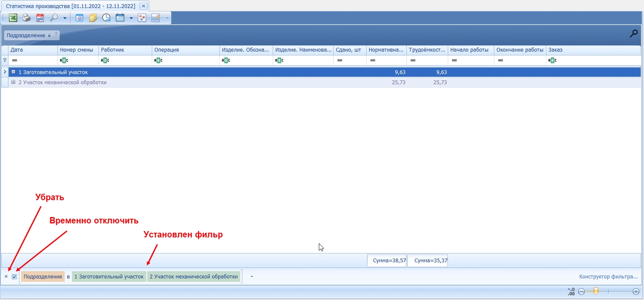Open the grid search panel magnifier

click(633, 34)
